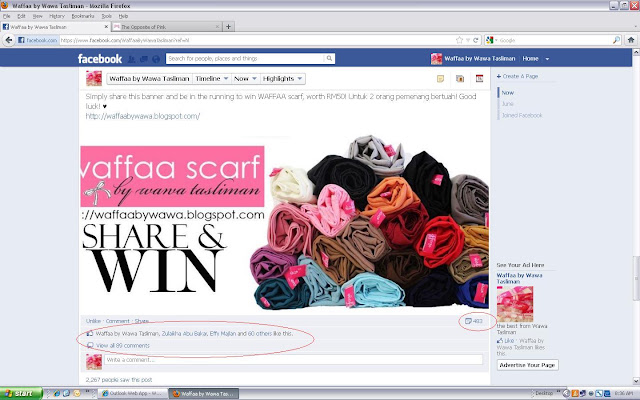
Task: Expand the Now dropdown
Action: point(245,79)
